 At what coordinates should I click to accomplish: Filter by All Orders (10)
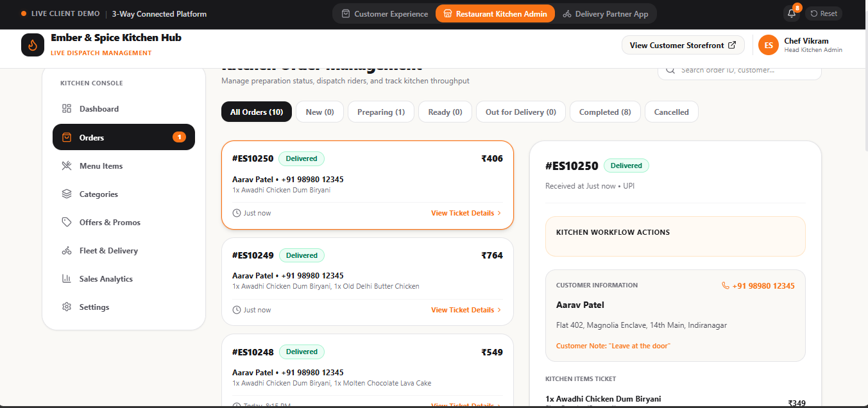pos(257,112)
